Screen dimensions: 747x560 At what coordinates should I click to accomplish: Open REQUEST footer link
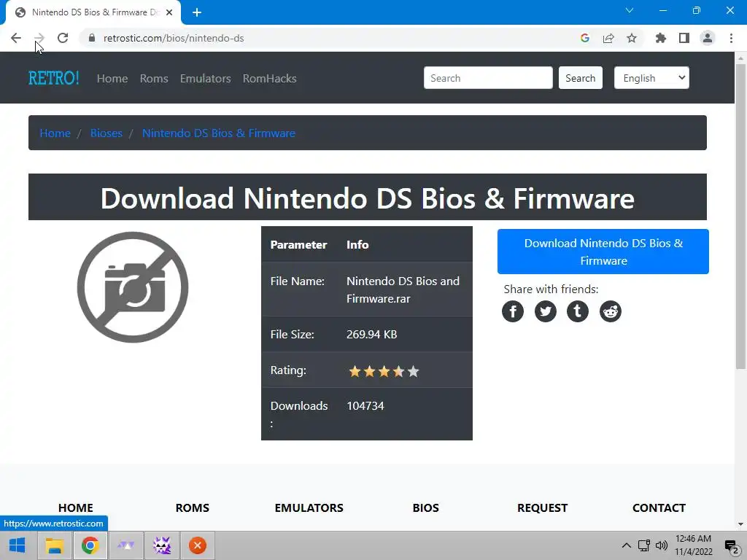tap(543, 507)
